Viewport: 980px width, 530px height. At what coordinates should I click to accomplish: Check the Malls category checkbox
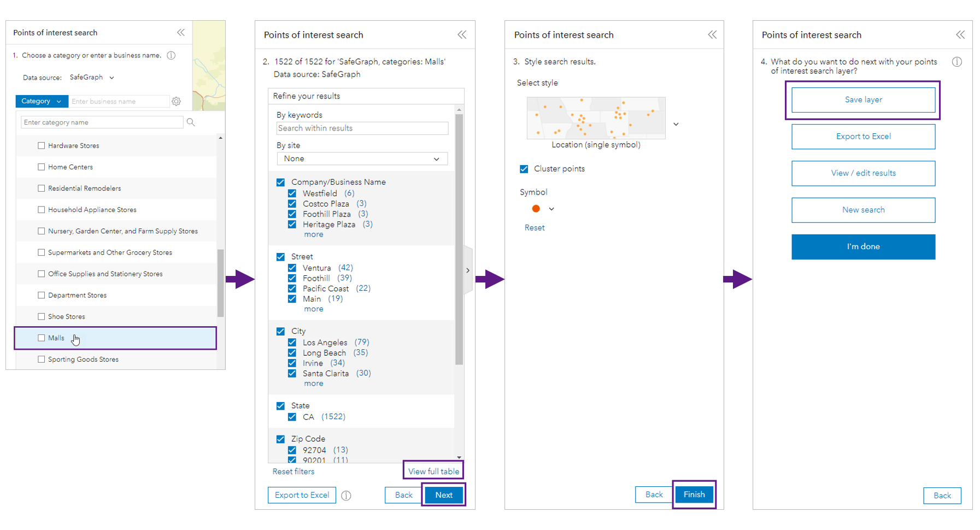[41, 338]
